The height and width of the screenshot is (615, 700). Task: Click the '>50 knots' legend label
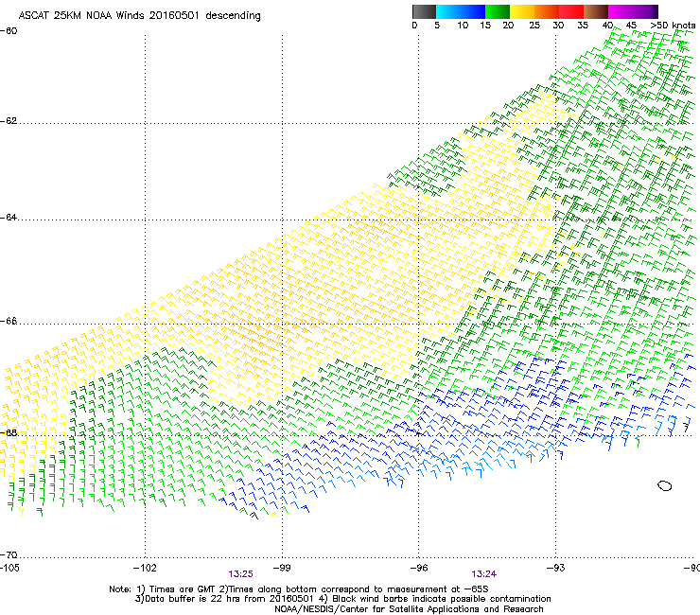click(673, 26)
